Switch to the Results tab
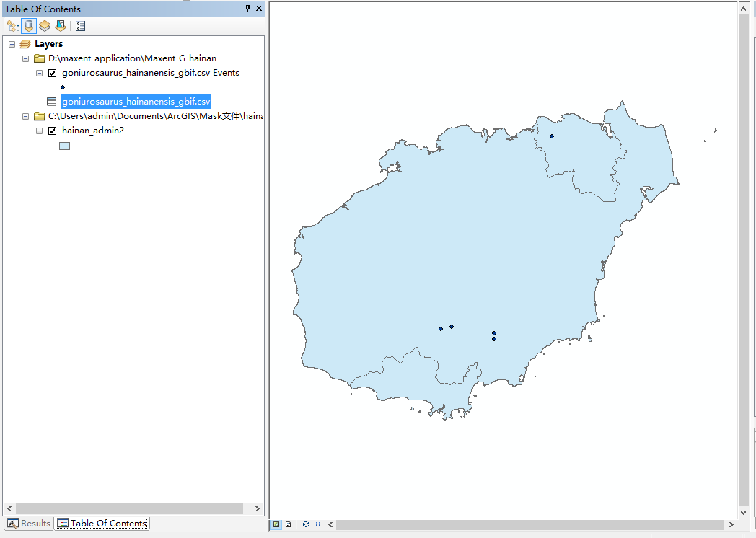The image size is (756, 538). [x=28, y=523]
